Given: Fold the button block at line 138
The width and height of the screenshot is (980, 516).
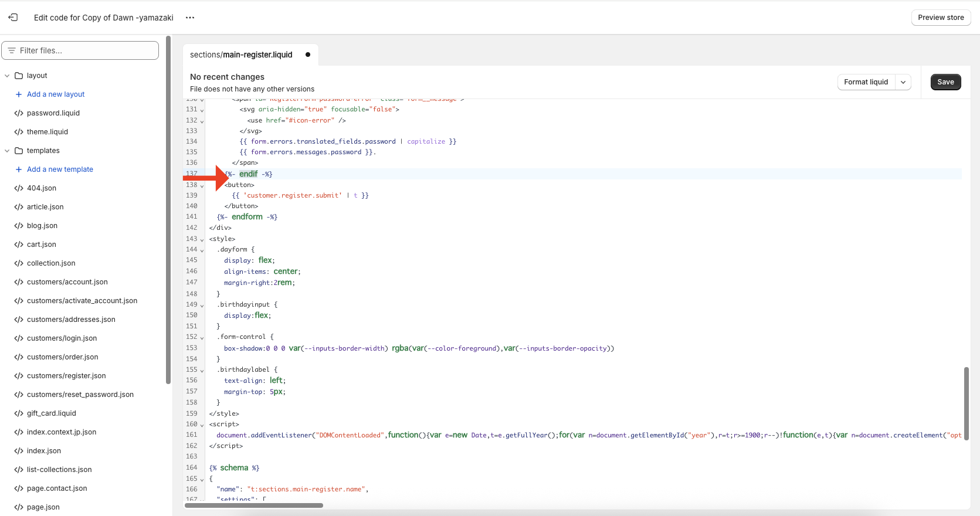Looking at the screenshot, I should pos(202,185).
